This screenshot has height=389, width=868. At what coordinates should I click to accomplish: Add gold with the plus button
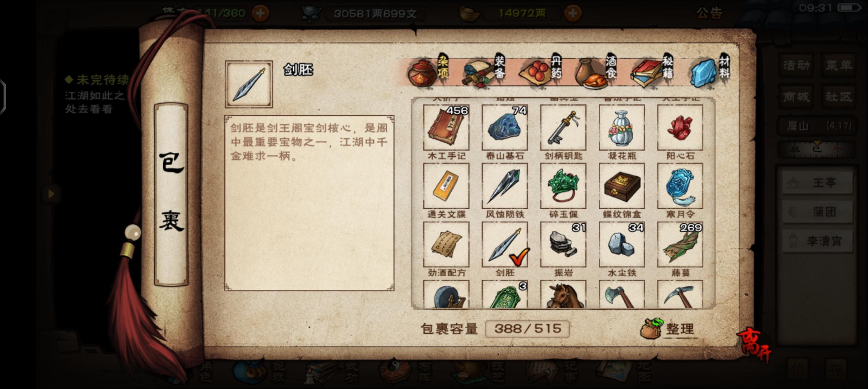(x=572, y=14)
